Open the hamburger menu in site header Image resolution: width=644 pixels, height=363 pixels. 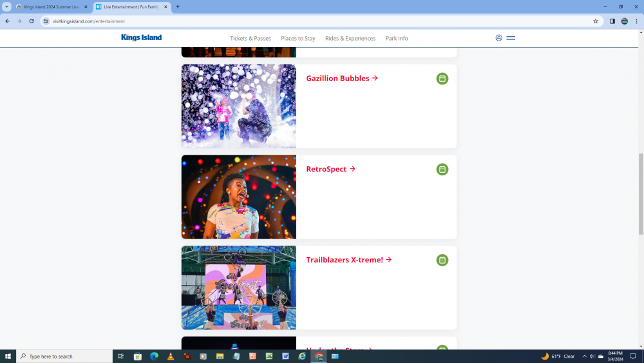[511, 38]
